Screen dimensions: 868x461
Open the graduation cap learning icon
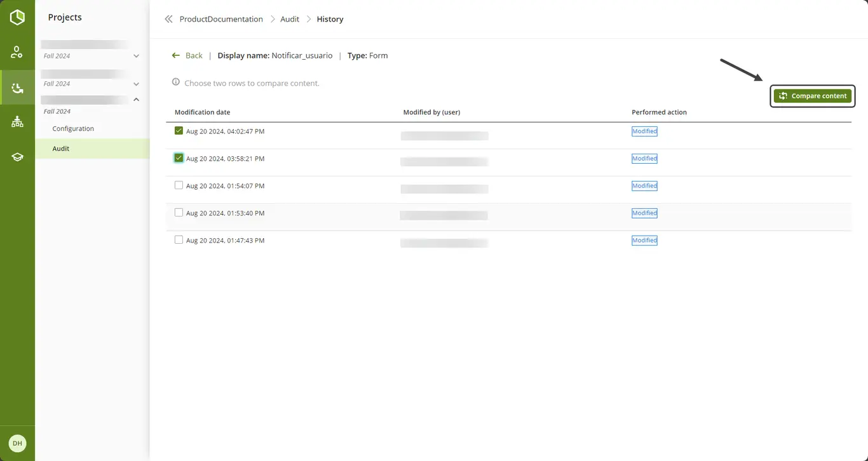[x=17, y=157]
